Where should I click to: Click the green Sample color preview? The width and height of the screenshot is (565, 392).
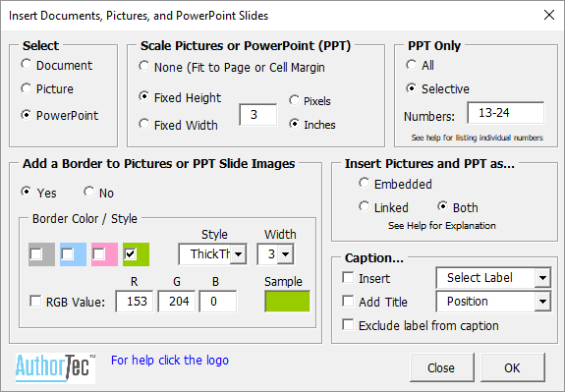287,302
